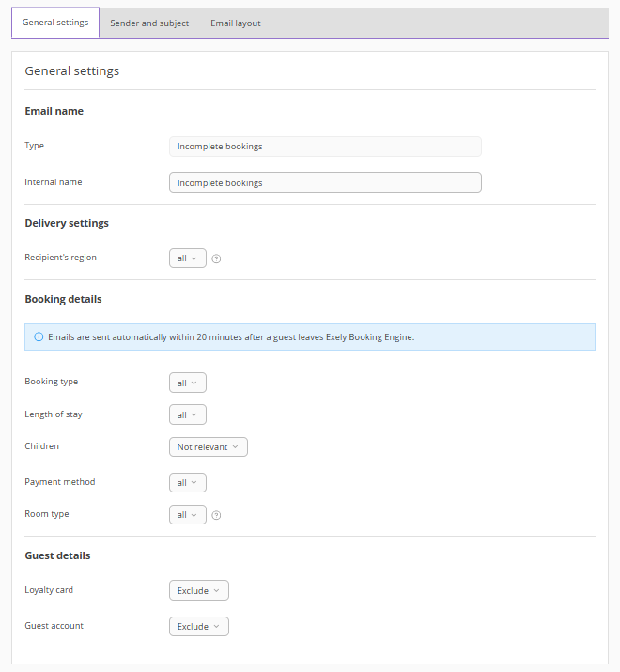The image size is (620, 672).
Task: Click the Booking details section heading
Action: tap(63, 299)
